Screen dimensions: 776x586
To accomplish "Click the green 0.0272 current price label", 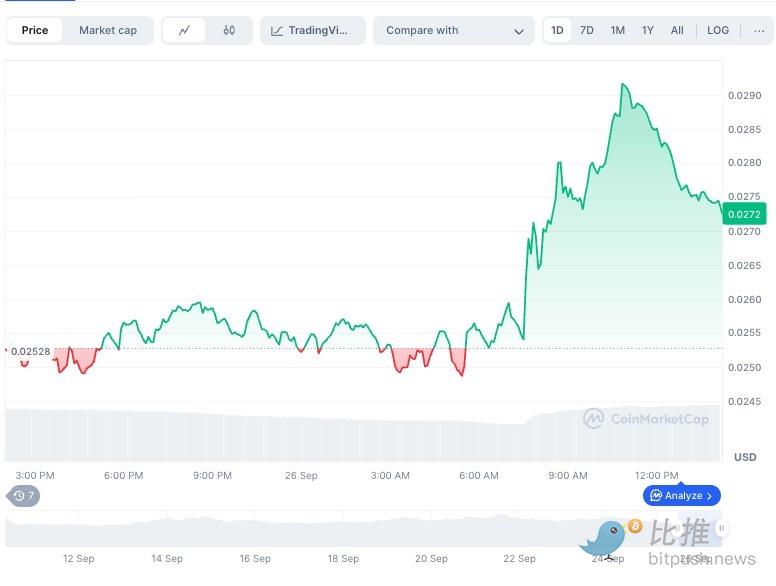I will (x=743, y=214).
